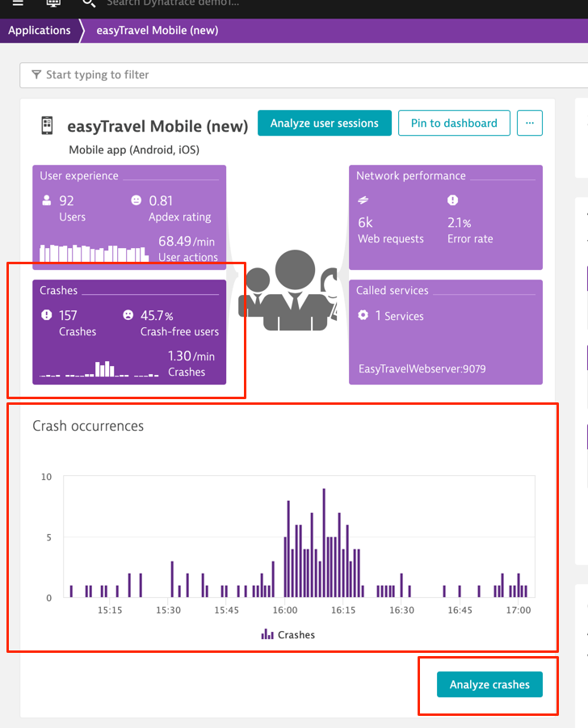Image resolution: width=588 pixels, height=728 pixels.
Task: Click the 6k Web requests value
Action: click(365, 223)
